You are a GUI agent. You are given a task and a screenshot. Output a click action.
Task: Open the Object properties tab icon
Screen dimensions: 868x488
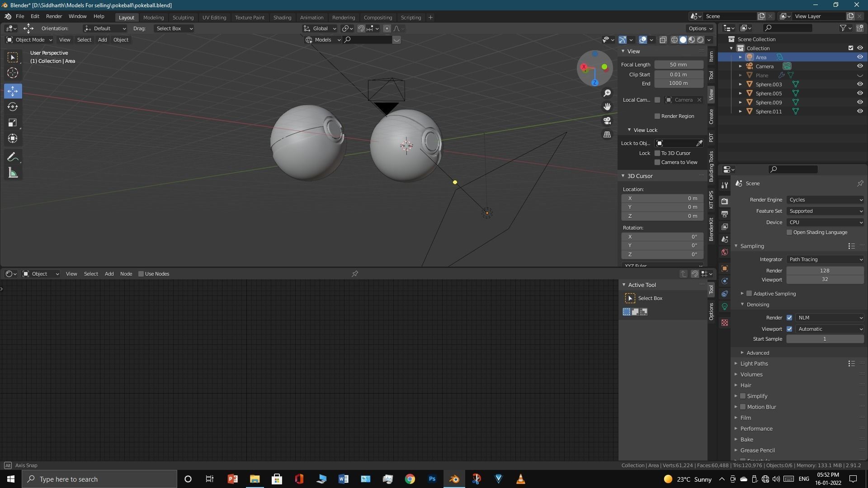click(x=725, y=268)
